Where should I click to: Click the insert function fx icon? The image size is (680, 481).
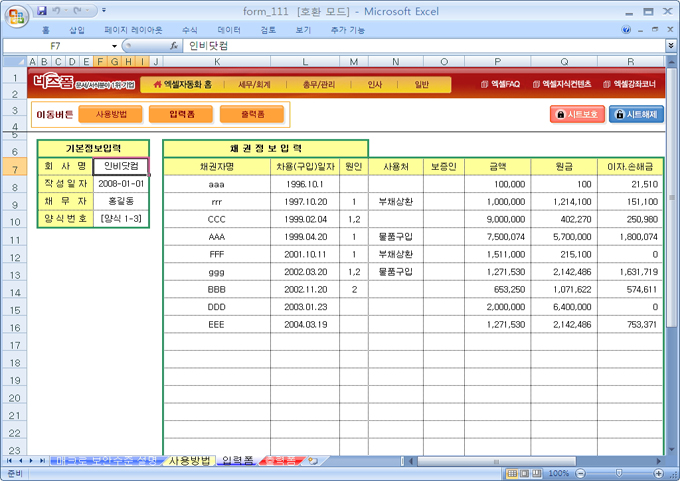(173, 46)
